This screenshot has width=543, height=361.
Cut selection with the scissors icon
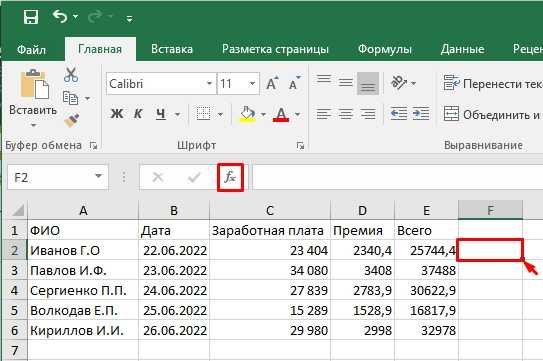[71, 74]
